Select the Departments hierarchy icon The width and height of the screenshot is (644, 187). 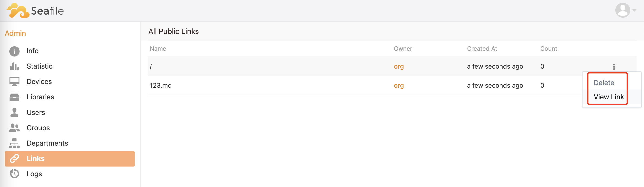tap(14, 143)
